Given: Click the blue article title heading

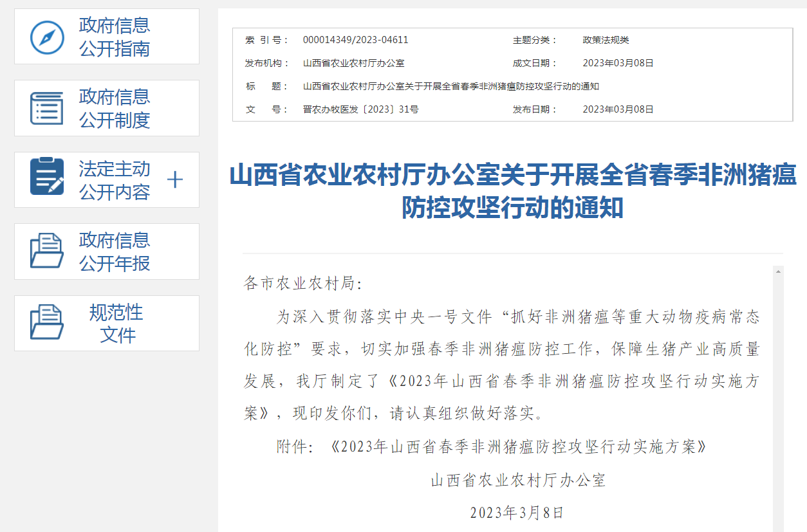Looking at the screenshot, I should click(x=513, y=191).
